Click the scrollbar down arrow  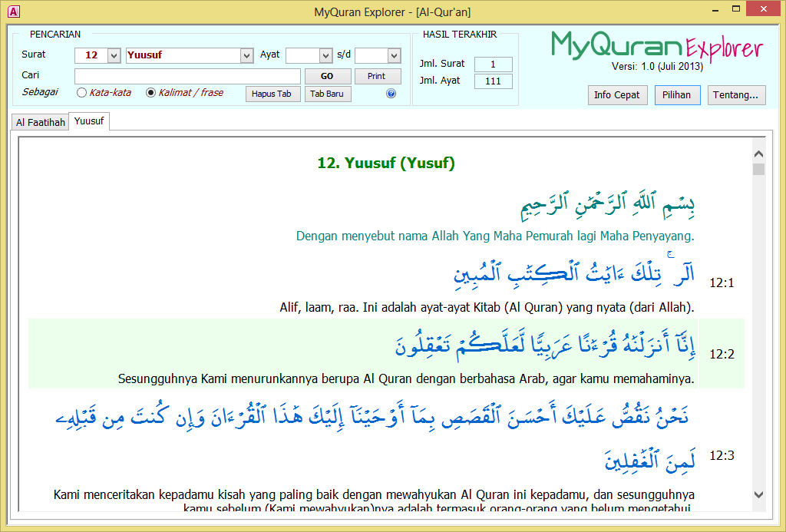(x=758, y=495)
